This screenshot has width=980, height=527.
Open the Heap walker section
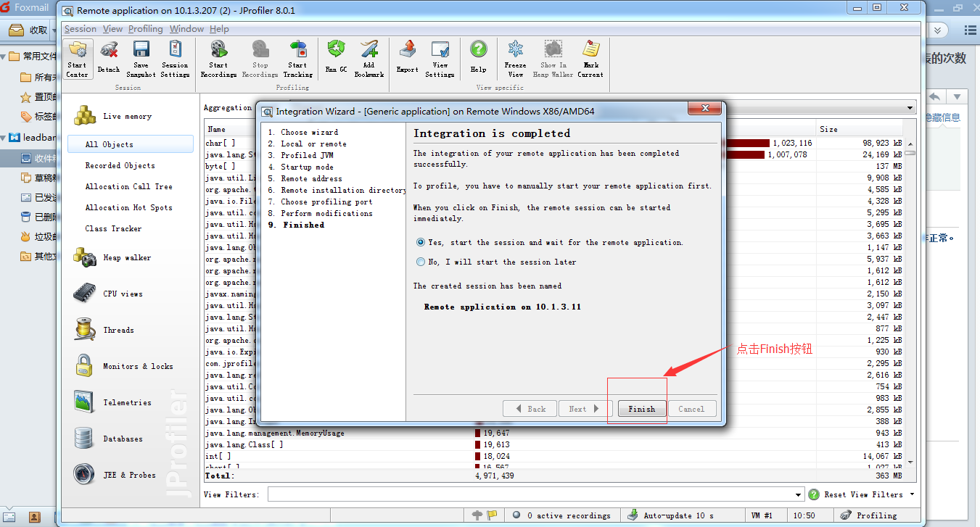tap(127, 257)
